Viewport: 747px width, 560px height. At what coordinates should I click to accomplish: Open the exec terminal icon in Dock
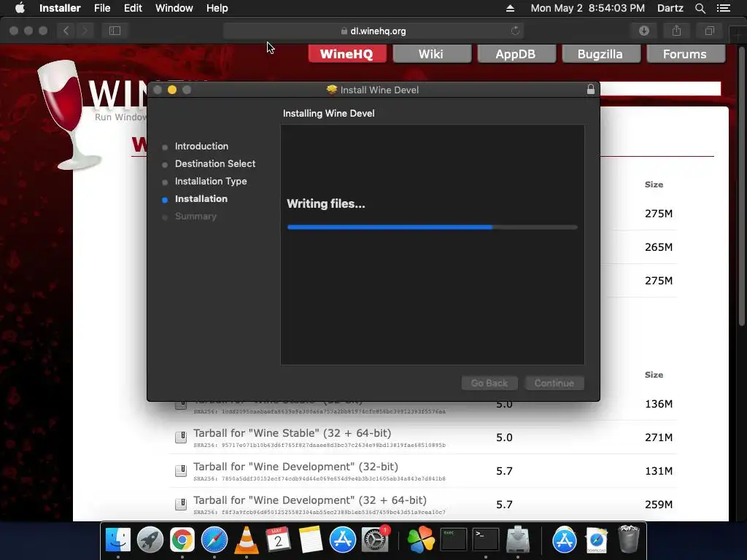(453, 540)
